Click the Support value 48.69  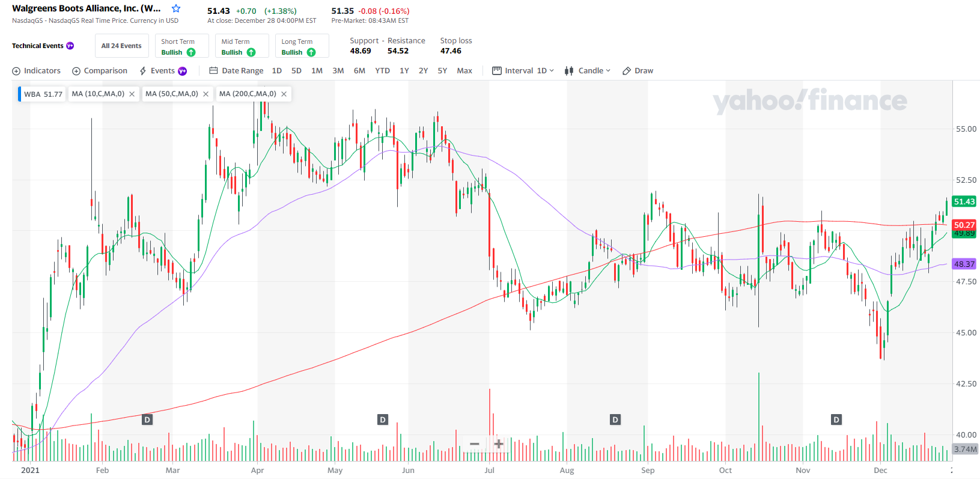[361, 51]
